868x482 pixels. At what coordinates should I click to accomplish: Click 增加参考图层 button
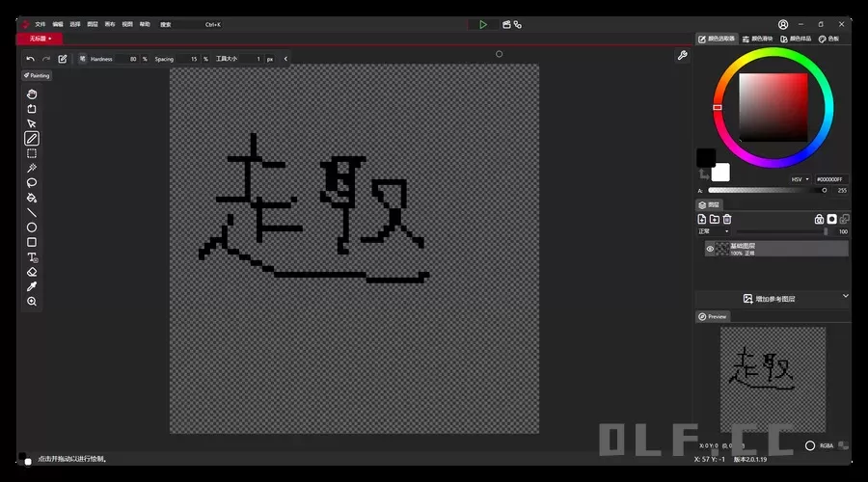(x=769, y=299)
